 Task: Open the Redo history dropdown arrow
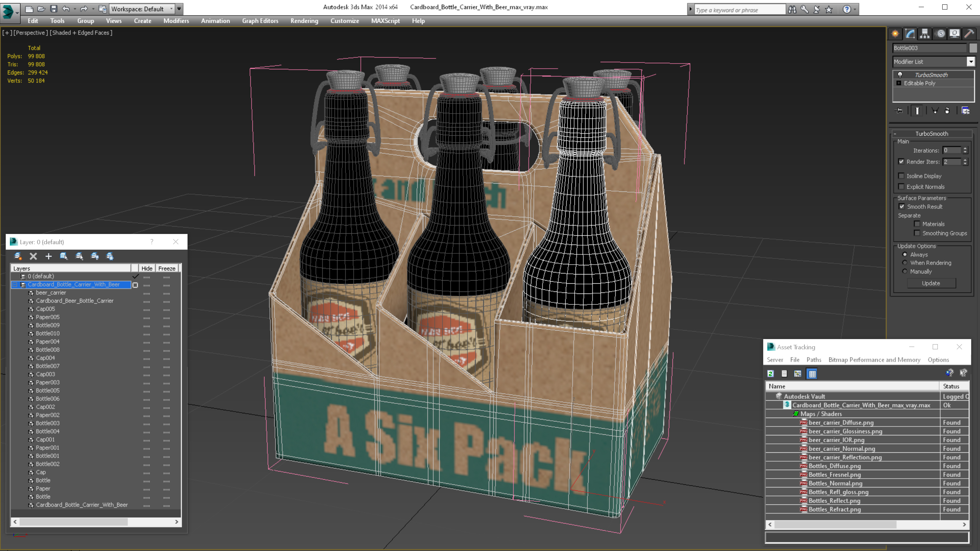(x=93, y=9)
